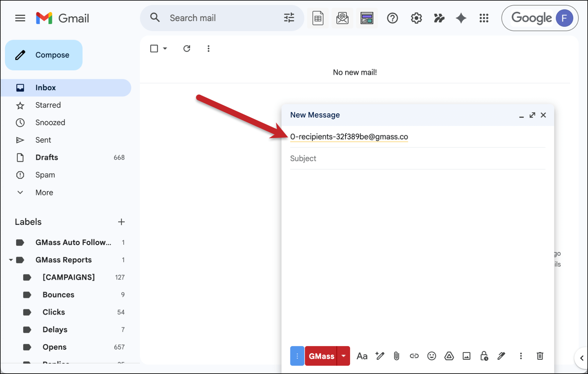Expand the More sidebar section
The height and width of the screenshot is (374, 588).
tap(44, 192)
